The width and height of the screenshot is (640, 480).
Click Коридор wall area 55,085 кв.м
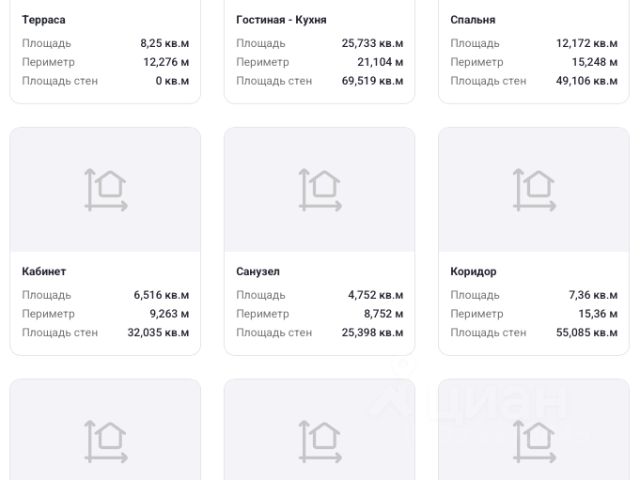tap(587, 333)
